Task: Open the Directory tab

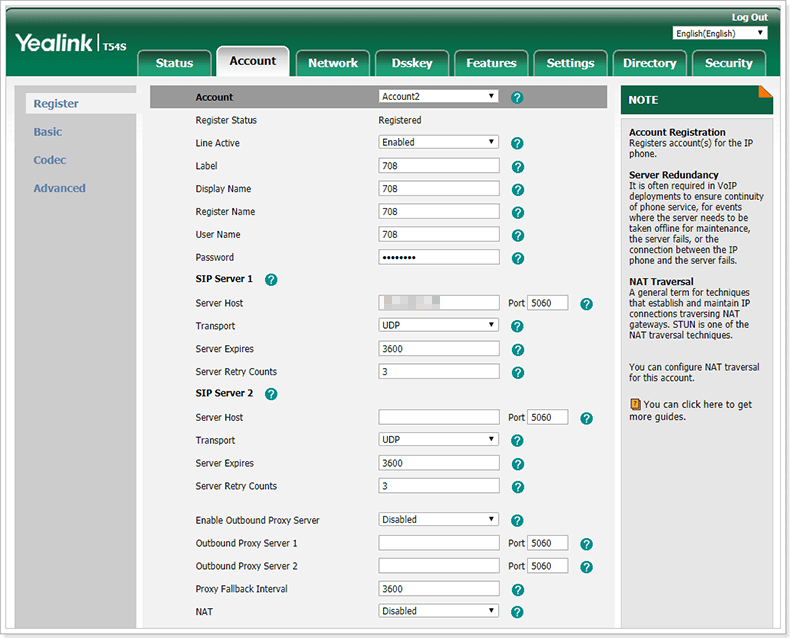Action: click(649, 63)
